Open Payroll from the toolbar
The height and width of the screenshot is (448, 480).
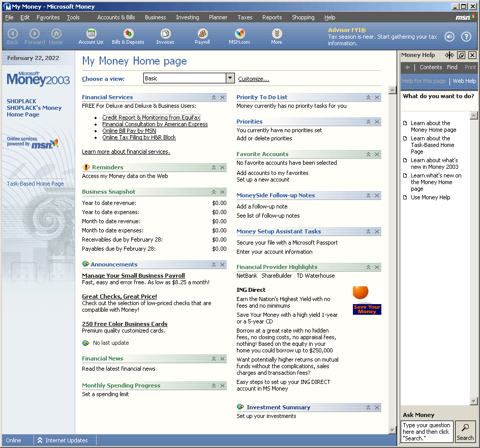202,37
